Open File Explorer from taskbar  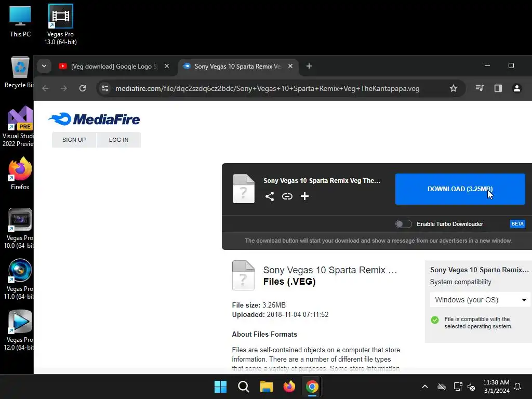coord(267,387)
